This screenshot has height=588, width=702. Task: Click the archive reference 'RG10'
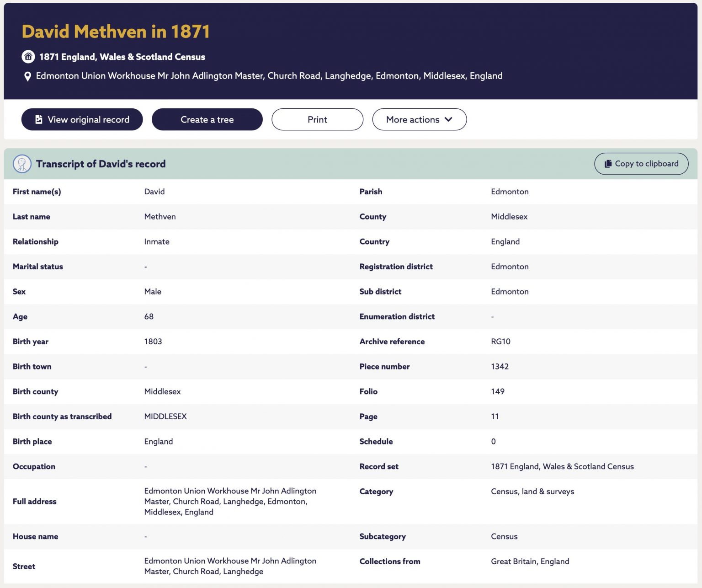tap(500, 342)
